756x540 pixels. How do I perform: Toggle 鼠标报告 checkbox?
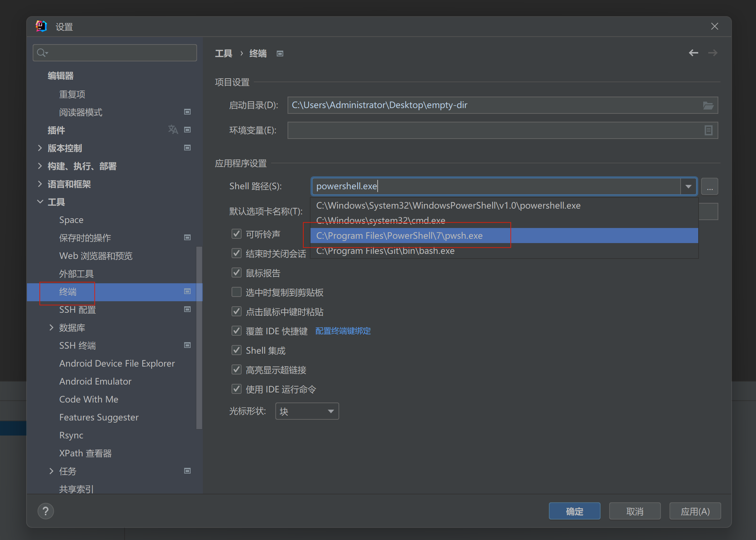click(x=237, y=273)
